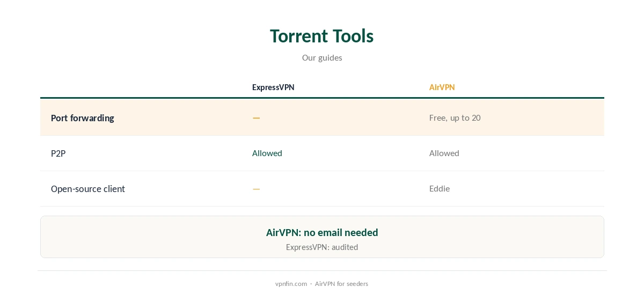Click 'AirVPN: no email needed' verdict
This screenshot has height=294, width=644.
pos(322,232)
